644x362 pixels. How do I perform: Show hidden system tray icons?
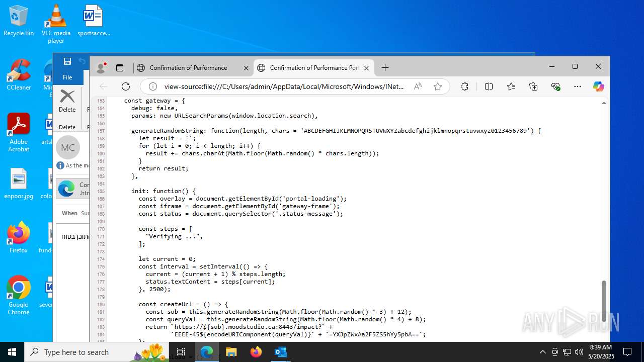[x=542, y=352]
